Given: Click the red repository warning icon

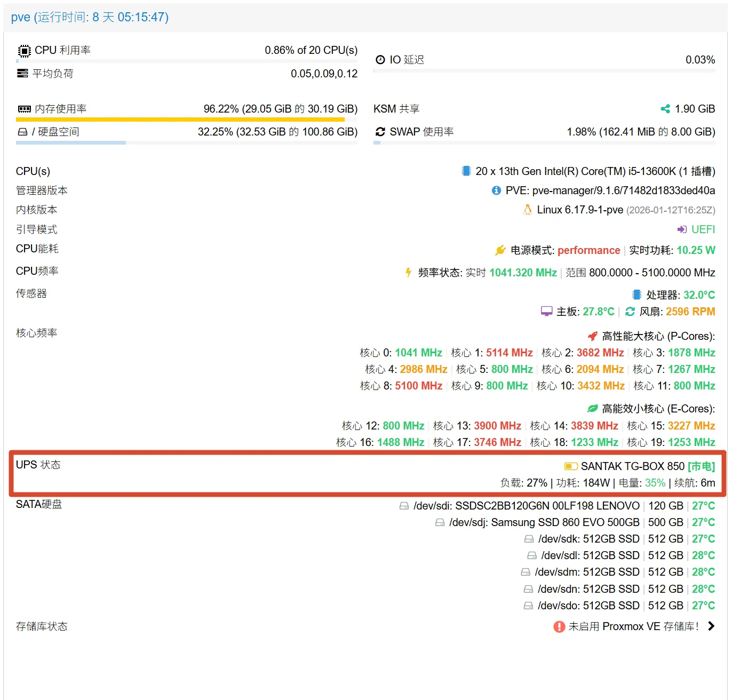Looking at the screenshot, I should pyautogui.click(x=559, y=626).
